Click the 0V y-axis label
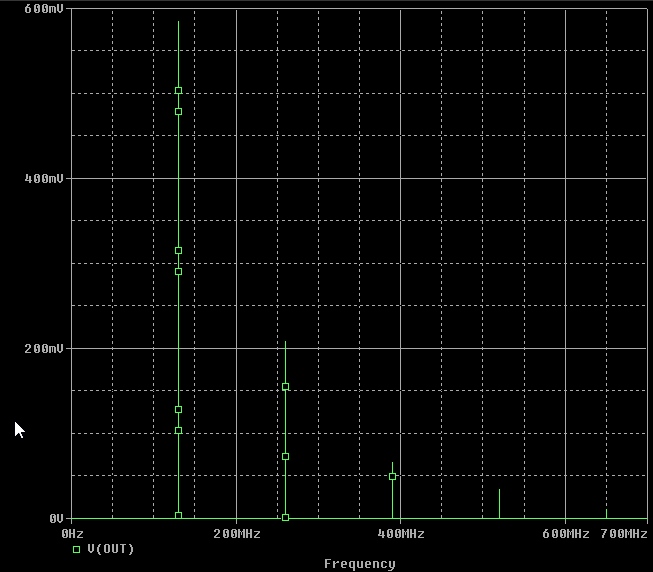Screen dimensions: 653x572 click(x=56, y=518)
